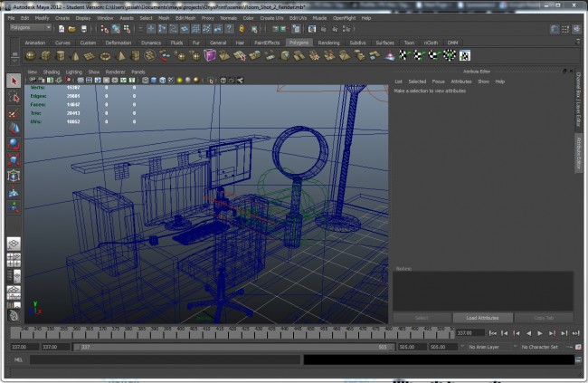
Task: Play the animation forwards
Action: [540, 333]
